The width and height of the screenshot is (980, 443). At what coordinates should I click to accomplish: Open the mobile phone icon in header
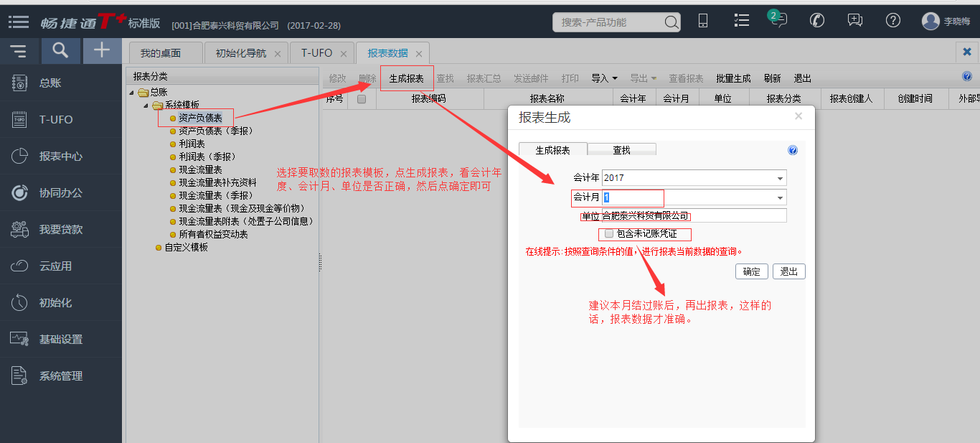(703, 21)
